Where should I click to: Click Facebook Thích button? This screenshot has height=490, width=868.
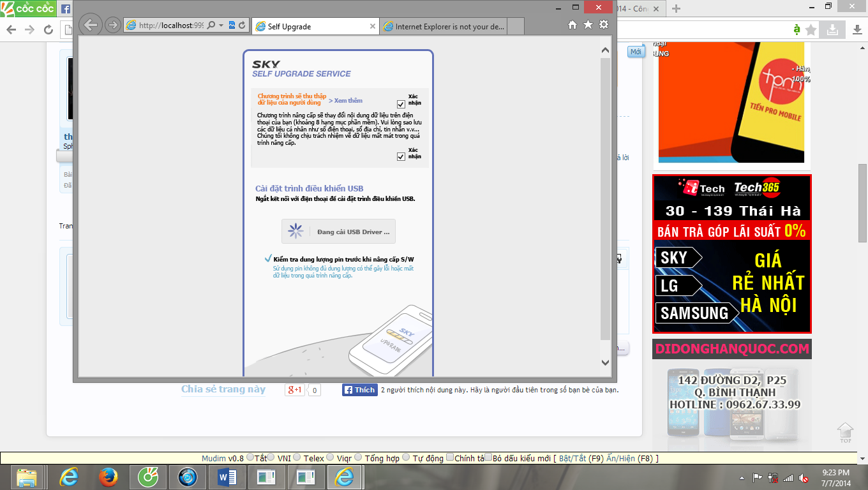tap(360, 390)
